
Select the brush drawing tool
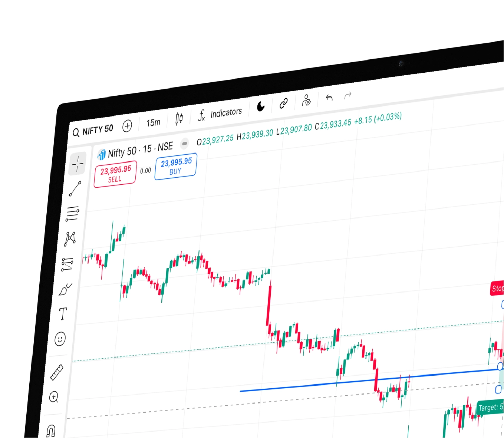tap(65, 289)
